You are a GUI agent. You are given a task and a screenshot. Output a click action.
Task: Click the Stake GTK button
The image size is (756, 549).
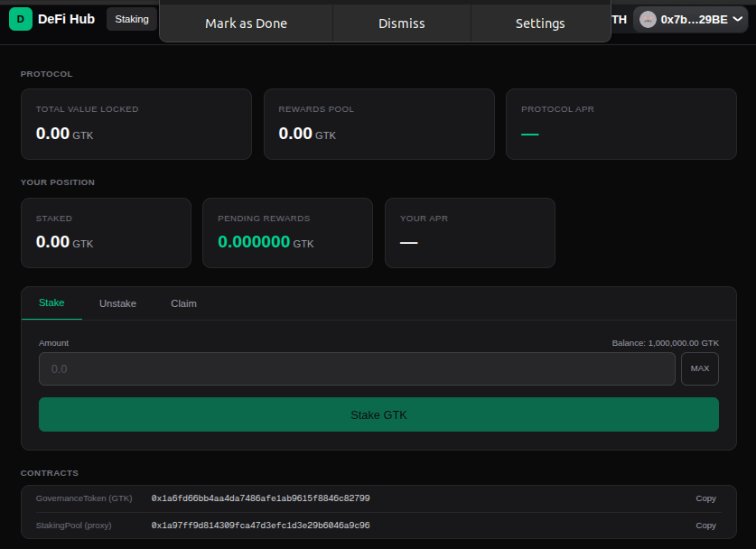[x=378, y=414]
